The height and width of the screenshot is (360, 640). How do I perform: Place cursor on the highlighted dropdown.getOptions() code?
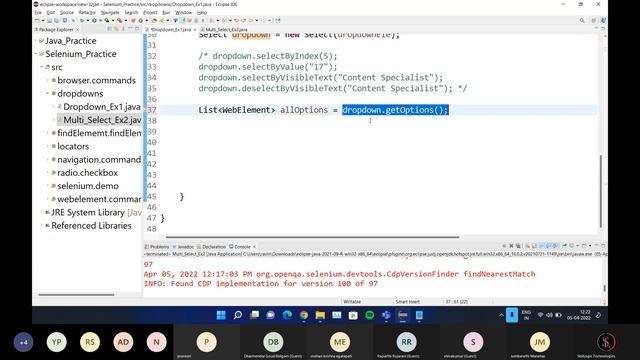coord(395,110)
